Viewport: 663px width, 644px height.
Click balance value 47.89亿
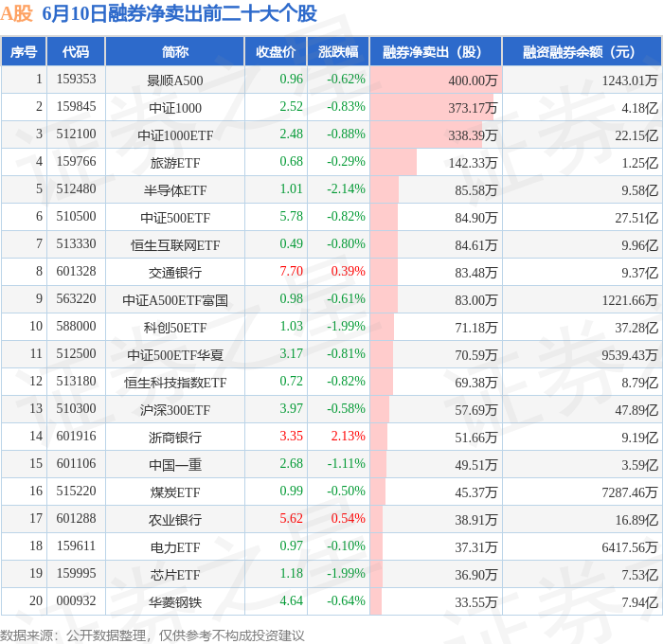tap(636, 410)
